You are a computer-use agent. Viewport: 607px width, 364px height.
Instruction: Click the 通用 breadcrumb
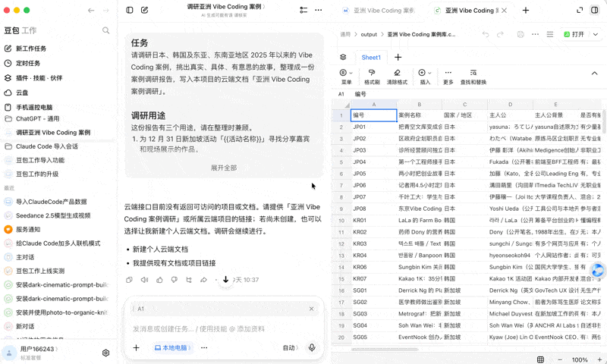point(345,34)
